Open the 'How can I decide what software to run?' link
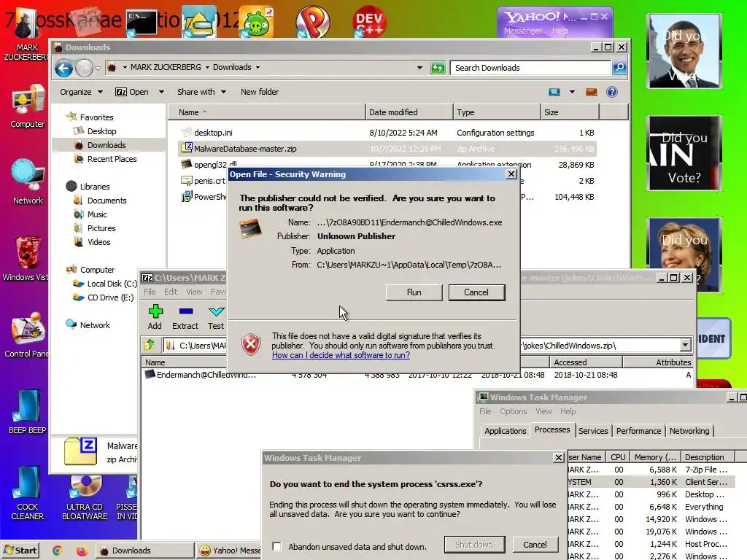 coord(341,355)
